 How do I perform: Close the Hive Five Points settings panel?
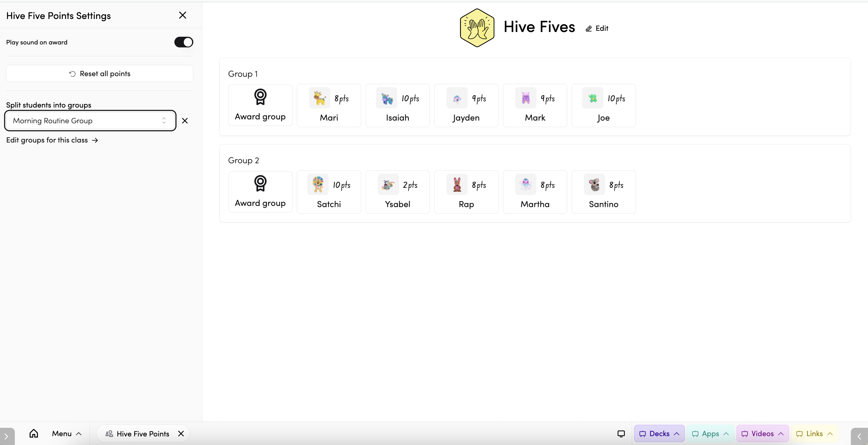click(x=182, y=15)
